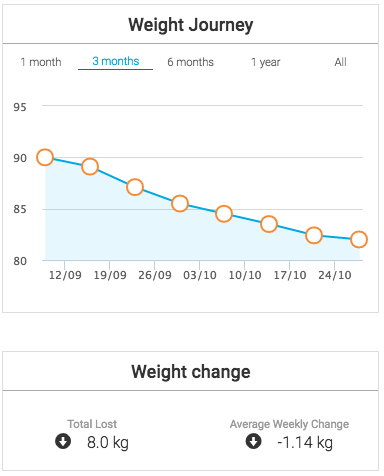Click the 8.0 kg total lost value
384x476 pixels.
(108, 443)
